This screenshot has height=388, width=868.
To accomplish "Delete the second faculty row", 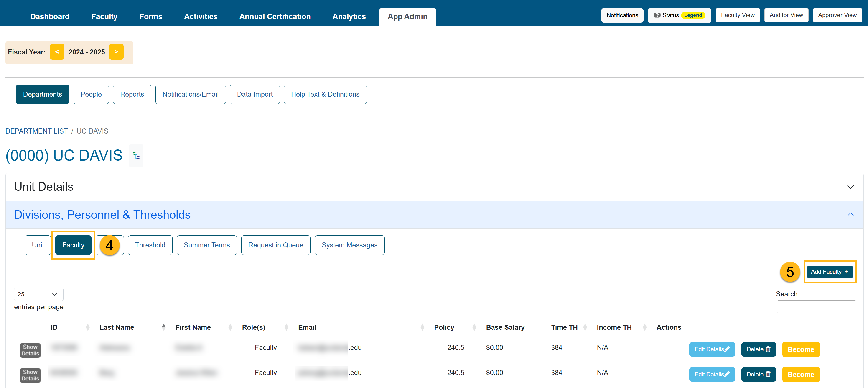I will click(x=759, y=375).
